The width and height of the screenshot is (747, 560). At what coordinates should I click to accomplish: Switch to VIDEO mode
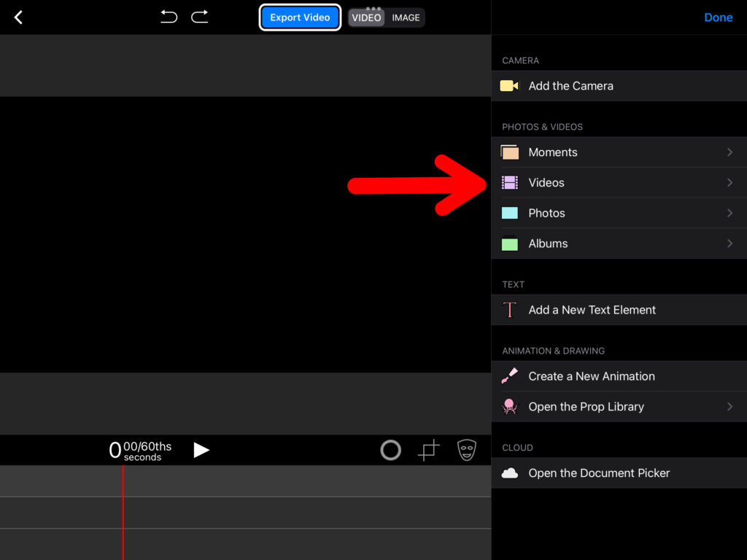pyautogui.click(x=366, y=17)
